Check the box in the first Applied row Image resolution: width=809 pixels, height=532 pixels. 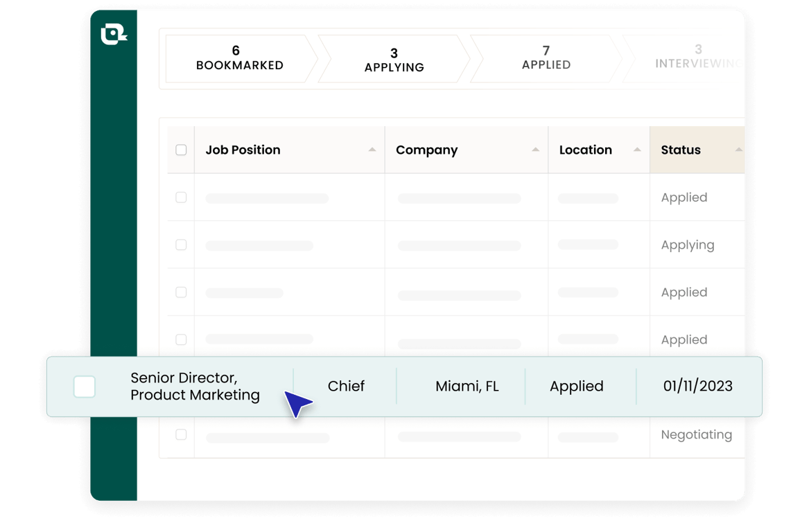click(x=181, y=197)
